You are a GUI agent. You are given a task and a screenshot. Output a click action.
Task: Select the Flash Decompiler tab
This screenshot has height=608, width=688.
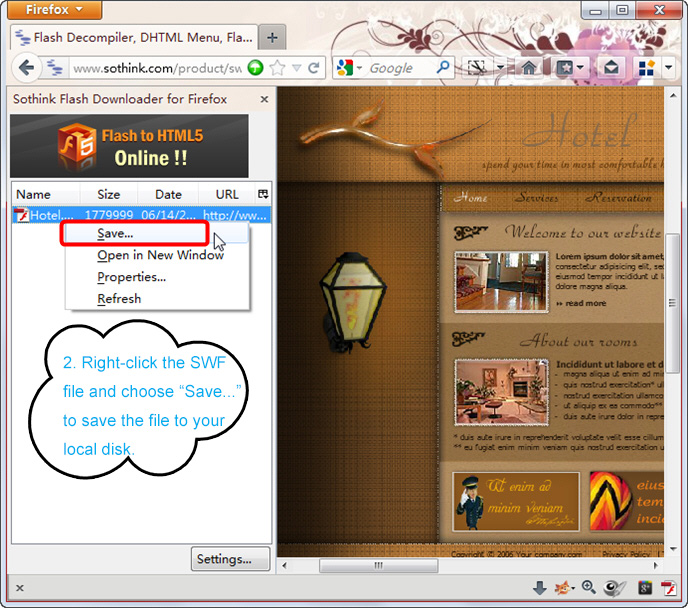pyautogui.click(x=133, y=37)
